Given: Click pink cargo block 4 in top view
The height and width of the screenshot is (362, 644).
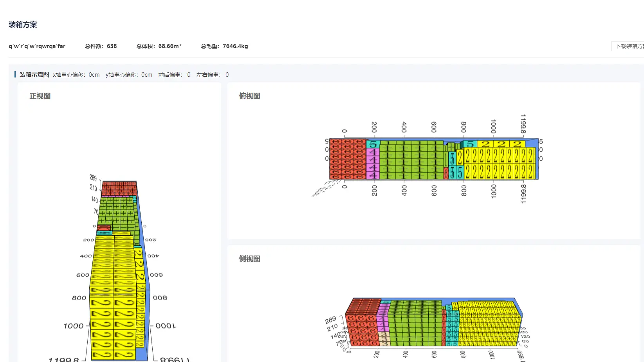Looking at the screenshot, I should [373, 164].
